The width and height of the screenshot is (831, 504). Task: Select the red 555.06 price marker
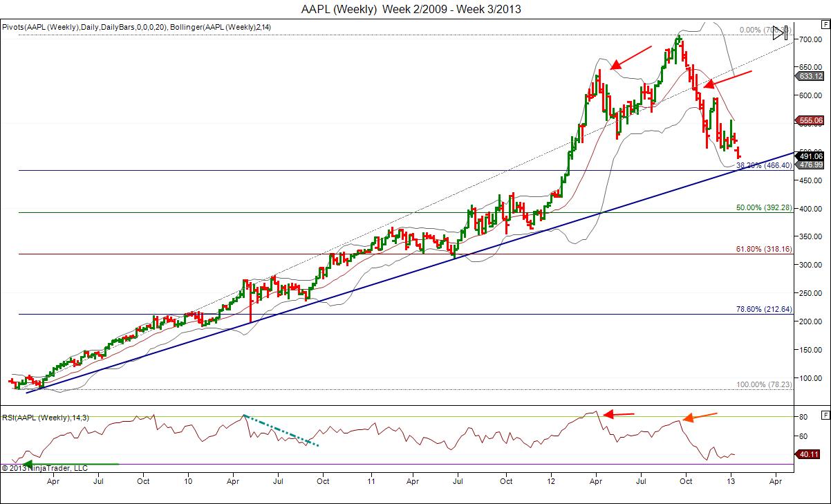809,120
